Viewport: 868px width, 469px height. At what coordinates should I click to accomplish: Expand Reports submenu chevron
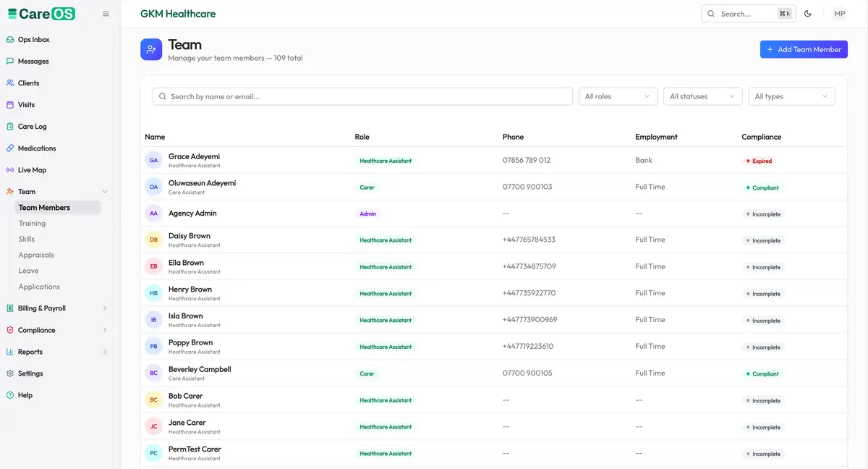(105, 352)
